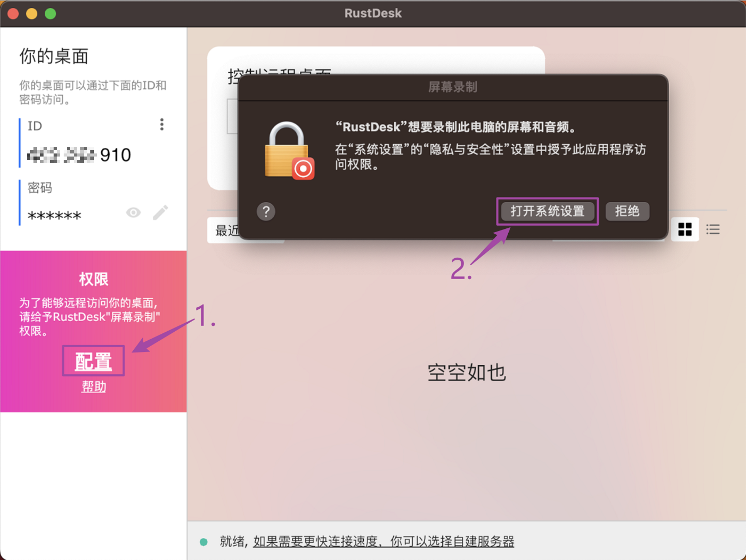This screenshot has width=746, height=560.
Task: Edit password with the pencil icon
Action: coord(160,213)
